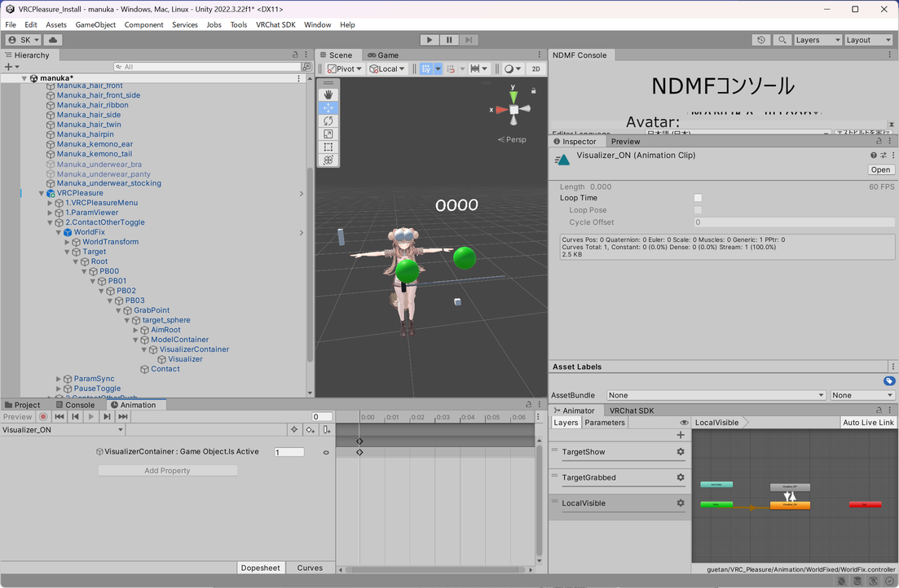Go to the next keyframe in Animation
Viewport: 899px width, 588px height.
click(107, 417)
